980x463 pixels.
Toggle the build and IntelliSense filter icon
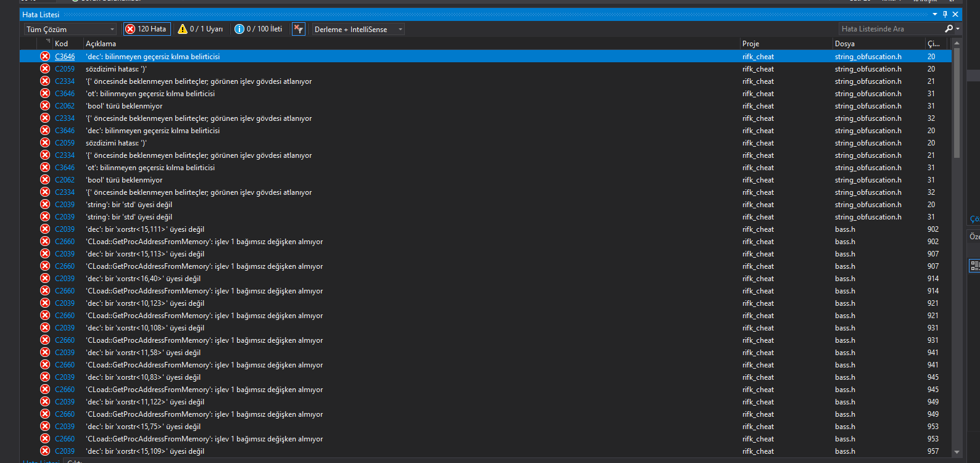299,29
